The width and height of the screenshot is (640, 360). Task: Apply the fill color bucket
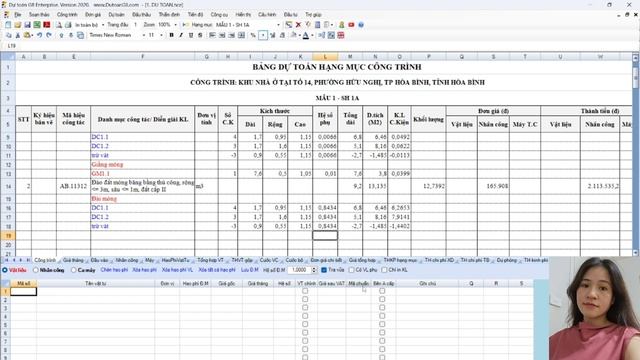coord(293,36)
